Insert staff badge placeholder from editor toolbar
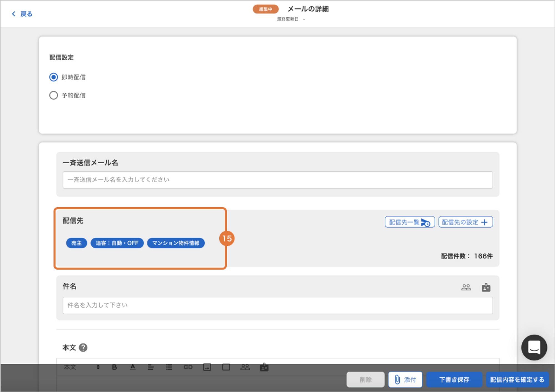The height and width of the screenshot is (392, 555). [264, 367]
